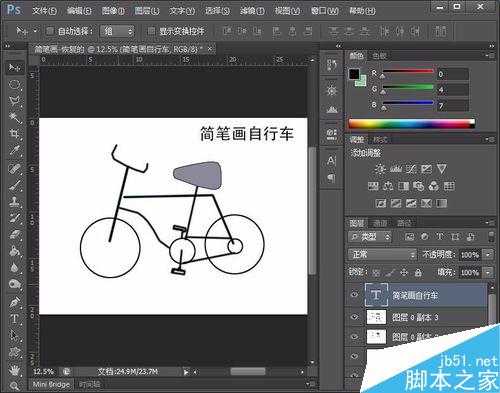
Task: Open the Color panel flyout menu
Action: click(x=490, y=55)
